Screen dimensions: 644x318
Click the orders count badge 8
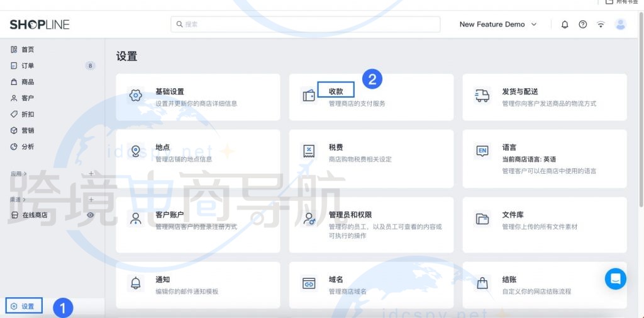pos(91,66)
